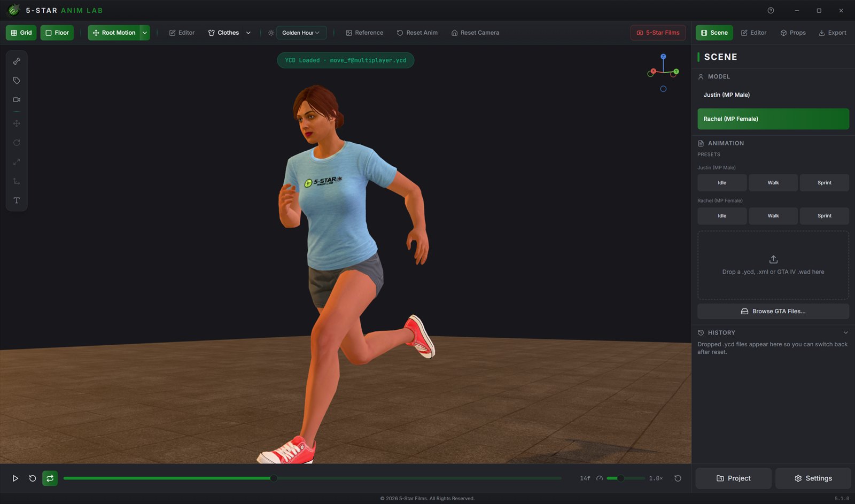Screen dimensions: 855x504
Task: Select the move gizmo tool
Action: pos(17,123)
